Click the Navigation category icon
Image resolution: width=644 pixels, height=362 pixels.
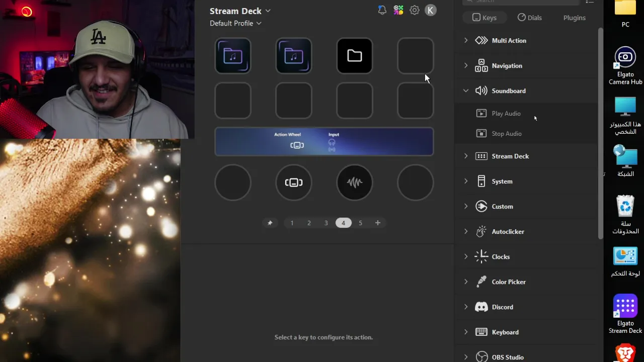[481, 66]
